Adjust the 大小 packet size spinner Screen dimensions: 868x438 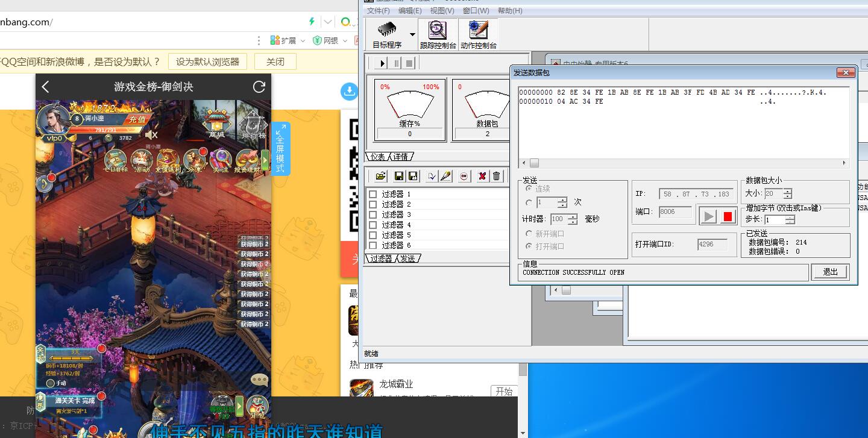pos(787,193)
